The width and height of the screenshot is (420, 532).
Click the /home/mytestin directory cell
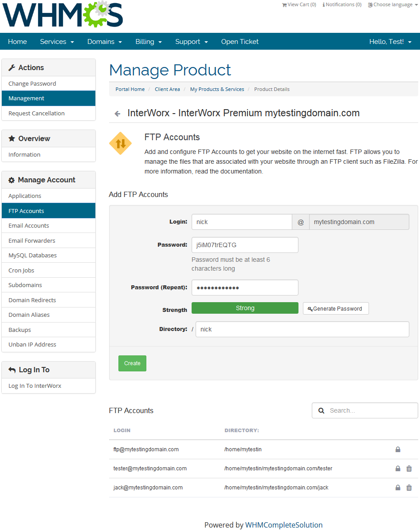[243, 449]
